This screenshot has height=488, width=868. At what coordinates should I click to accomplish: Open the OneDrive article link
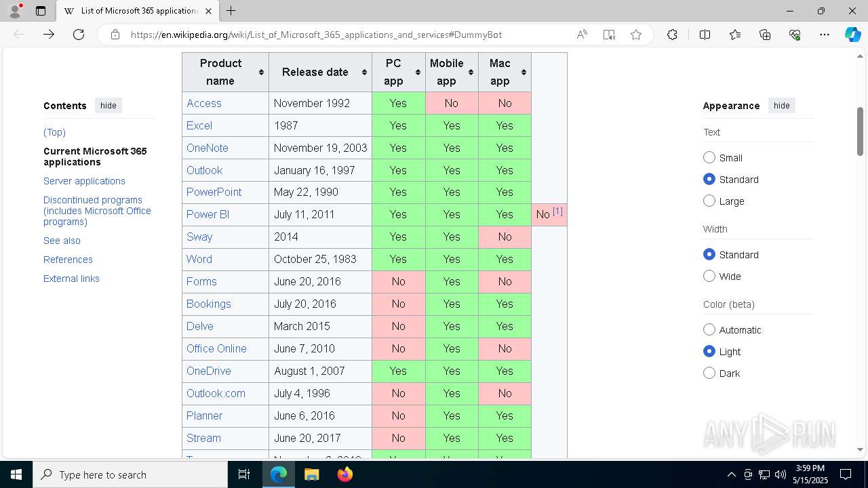[x=209, y=371]
